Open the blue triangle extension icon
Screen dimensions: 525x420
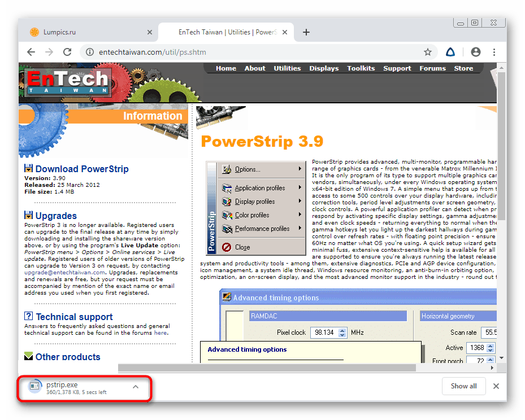pyautogui.click(x=450, y=52)
